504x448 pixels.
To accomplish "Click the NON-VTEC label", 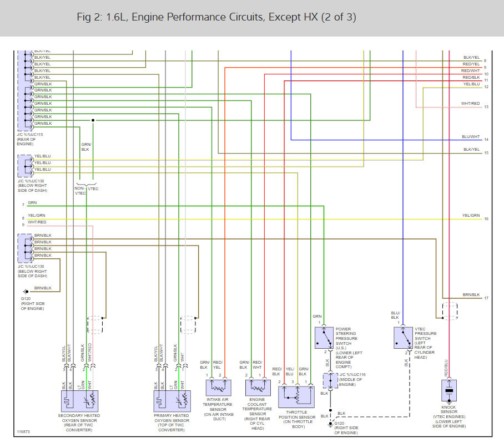I will click(x=80, y=191).
